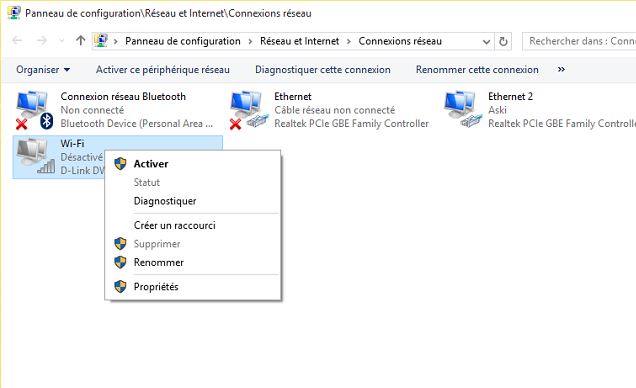Click the Rechercher dans search field

tap(579, 41)
